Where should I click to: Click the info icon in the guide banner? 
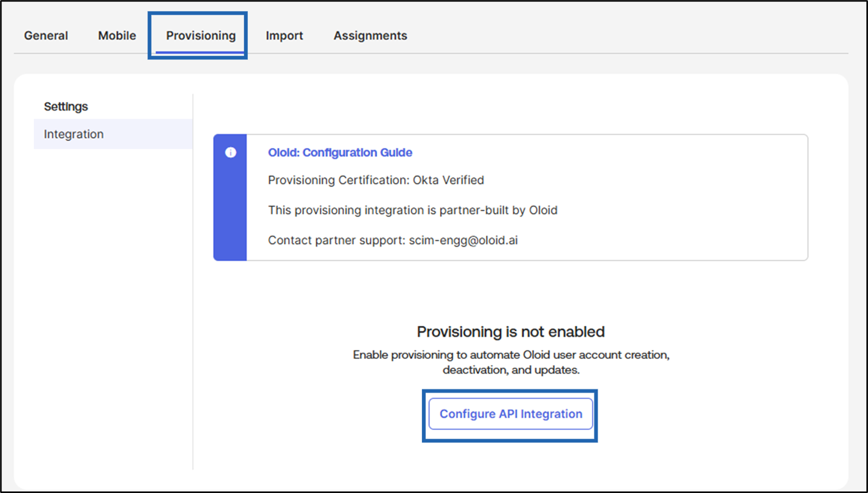231,152
